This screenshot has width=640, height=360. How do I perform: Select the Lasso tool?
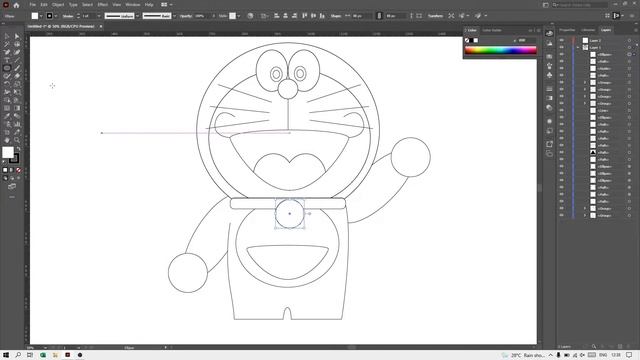17,44
